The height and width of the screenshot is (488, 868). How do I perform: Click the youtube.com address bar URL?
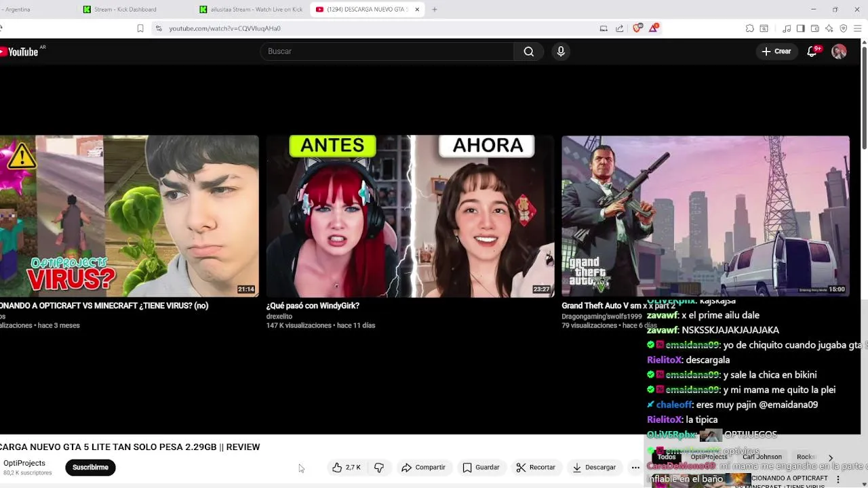click(224, 28)
